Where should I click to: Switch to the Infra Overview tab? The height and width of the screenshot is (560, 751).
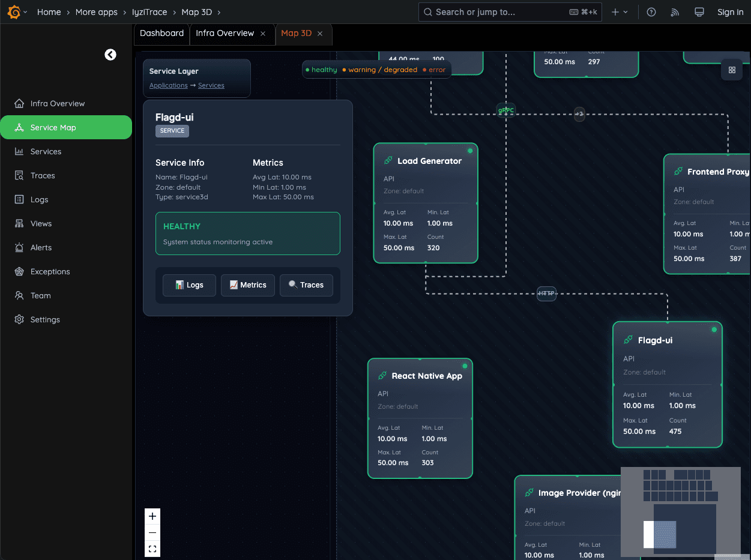[225, 34]
